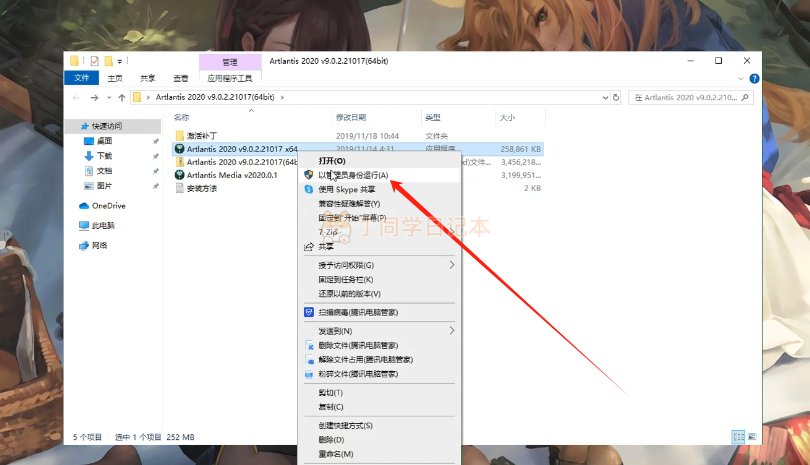This screenshot has width=810, height=465.
Task: Open Desktop (桌面) in navigation pane
Action: tap(104, 141)
